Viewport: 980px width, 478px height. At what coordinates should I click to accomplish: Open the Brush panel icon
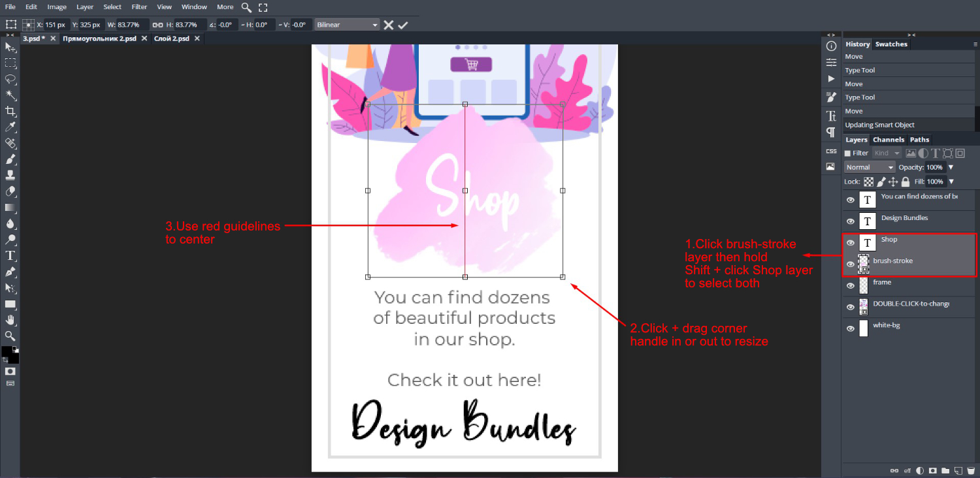(831, 97)
